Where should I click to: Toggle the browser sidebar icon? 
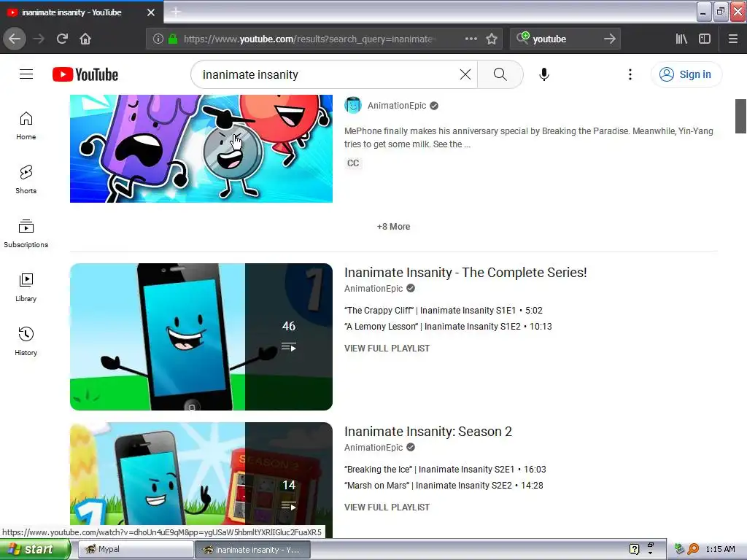tap(705, 39)
